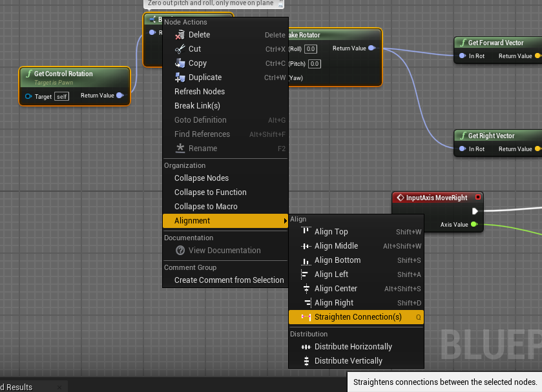This screenshot has width=542, height=392.
Task: Click the Cut scissors icon
Action: point(180,49)
